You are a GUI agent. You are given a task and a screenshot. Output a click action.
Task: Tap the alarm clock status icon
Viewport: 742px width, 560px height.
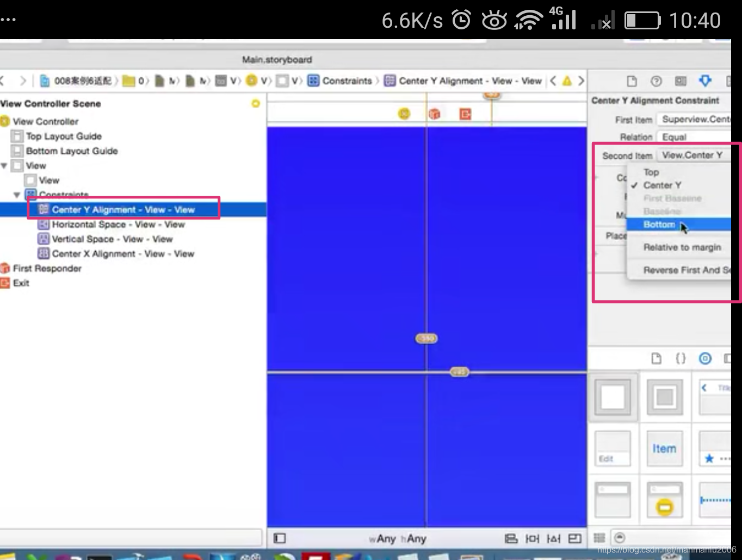click(462, 21)
